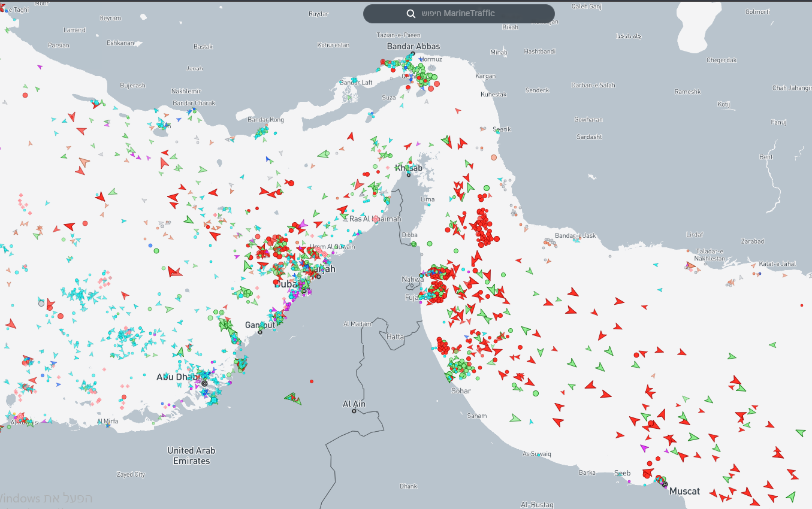This screenshot has width=812, height=509.
Task: Select the green vessel arrow east of Muscat at right edge
Action: (791, 496)
